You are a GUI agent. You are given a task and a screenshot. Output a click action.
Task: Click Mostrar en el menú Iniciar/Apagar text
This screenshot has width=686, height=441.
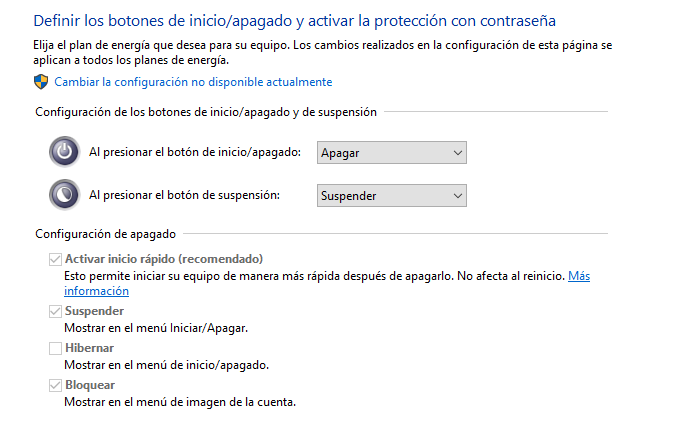tap(156, 328)
